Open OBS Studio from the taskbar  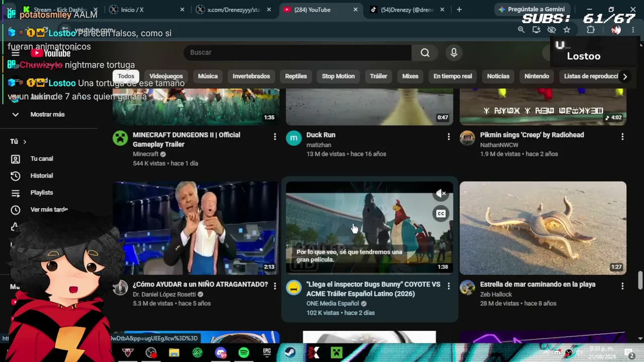click(x=151, y=353)
